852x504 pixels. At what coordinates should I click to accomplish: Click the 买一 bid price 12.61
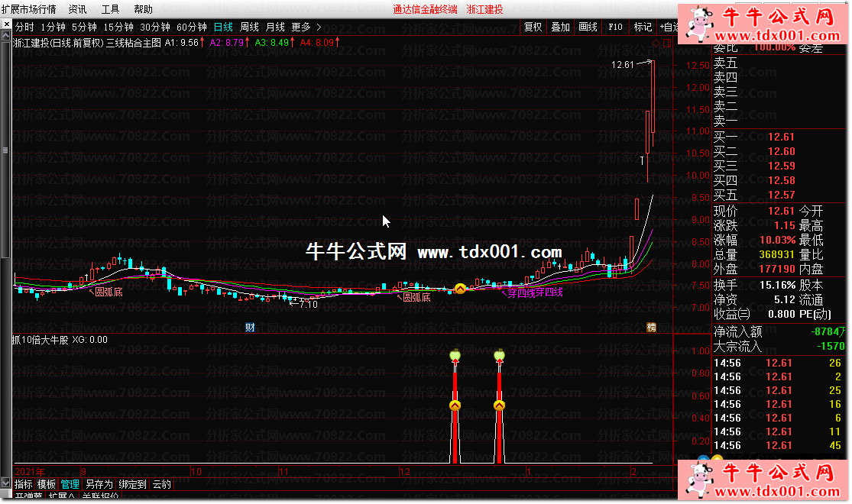tap(782, 137)
